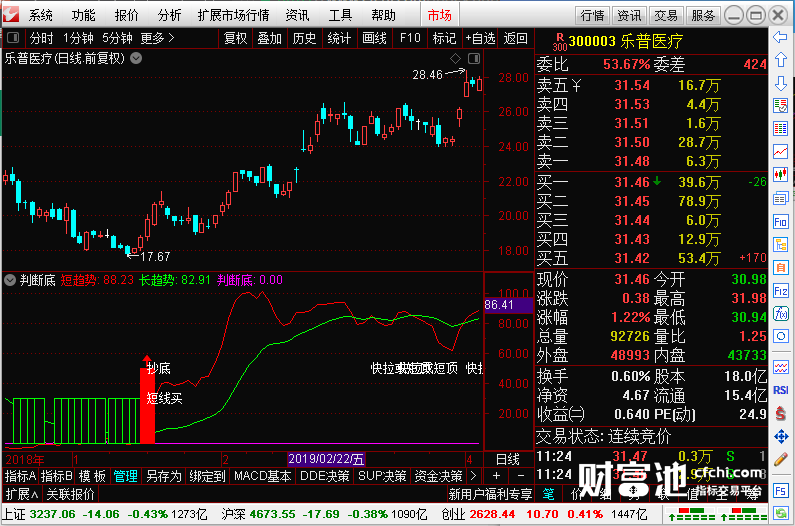Open the stacked-windows sidebar icon
795x526 pixels.
780,198
